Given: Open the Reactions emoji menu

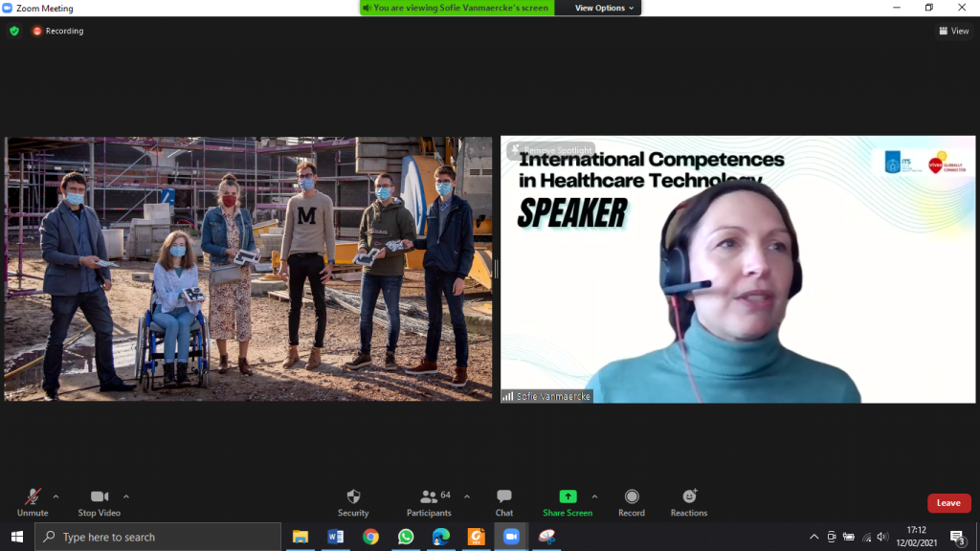Looking at the screenshot, I should click(x=689, y=497).
